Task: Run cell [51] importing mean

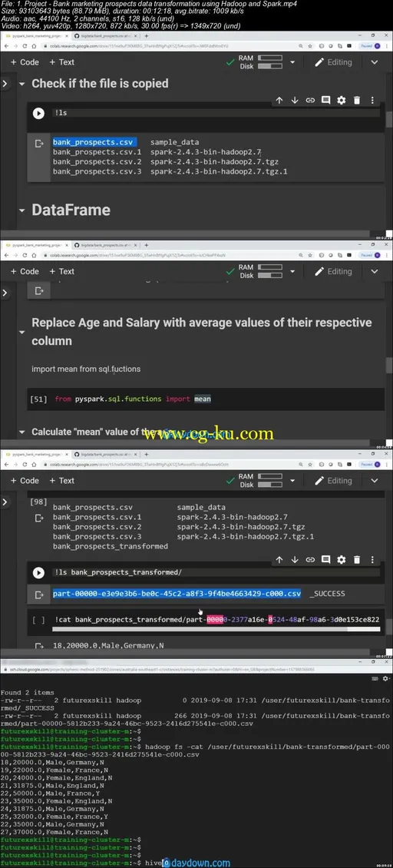Action: [38, 399]
